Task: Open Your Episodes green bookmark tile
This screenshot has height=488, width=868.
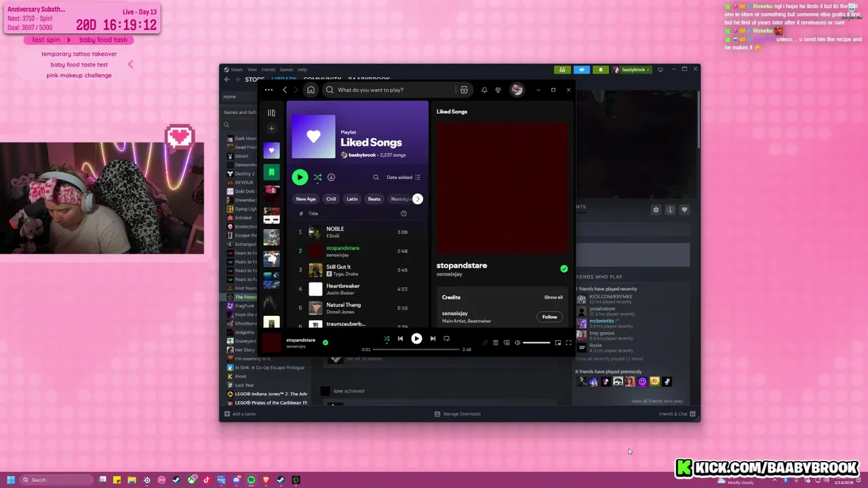Action: click(271, 173)
